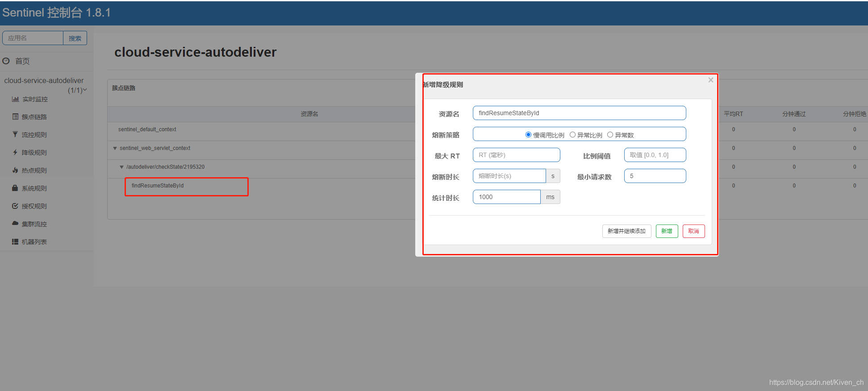Open 机器列表 menu item
Image resolution: width=868 pixels, height=391 pixels.
coord(34,242)
